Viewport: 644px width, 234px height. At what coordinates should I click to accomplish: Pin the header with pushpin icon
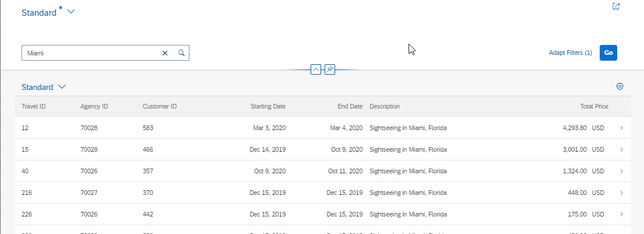[x=330, y=70]
